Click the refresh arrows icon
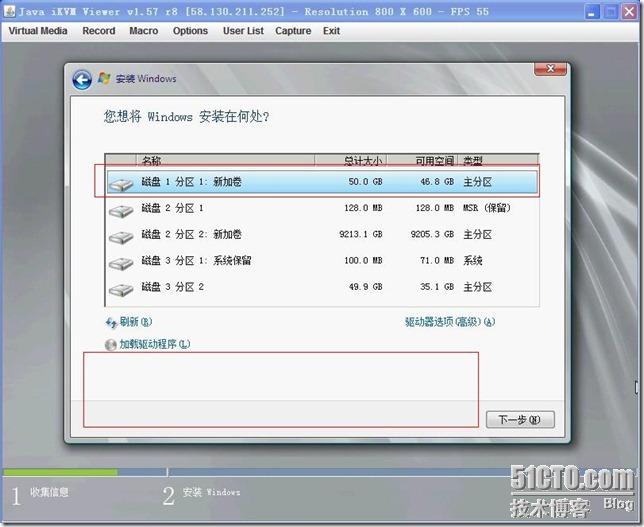The height and width of the screenshot is (527, 644). click(x=111, y=323)
